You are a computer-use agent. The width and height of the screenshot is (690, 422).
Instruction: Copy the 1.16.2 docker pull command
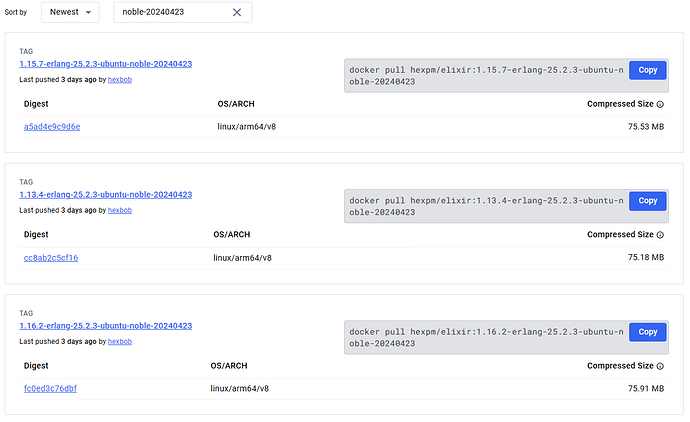pyautogui.click(x=647, y=331)
